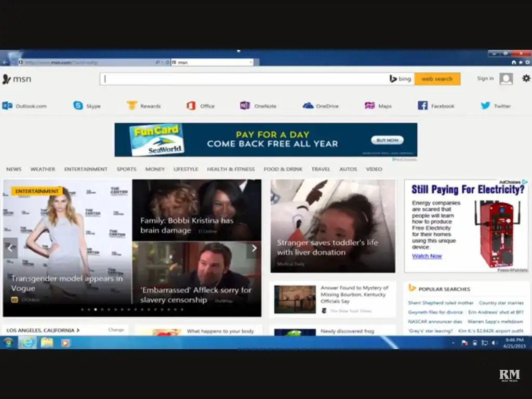Open Stranger saves toddler's life story

tap(327, 247)
